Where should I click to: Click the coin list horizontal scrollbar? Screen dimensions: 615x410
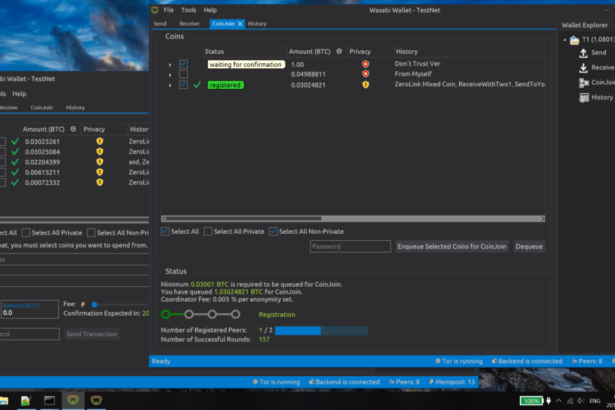[353, 219]
